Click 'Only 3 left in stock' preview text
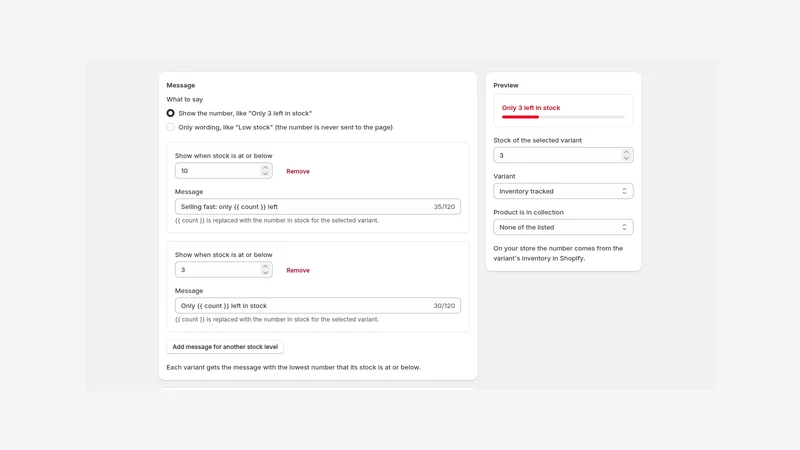Screen dimensions: 800x450 (x=531, y=108)
